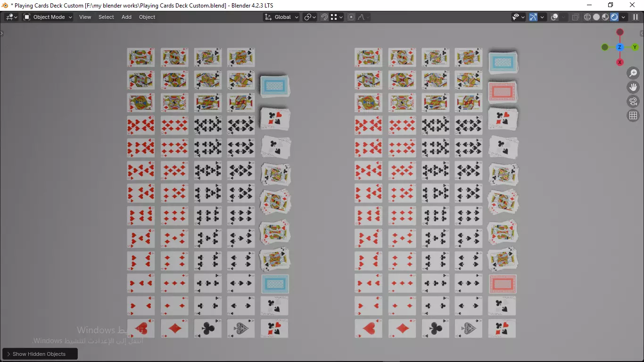Change the Global transform orientation

click(281, 17)
